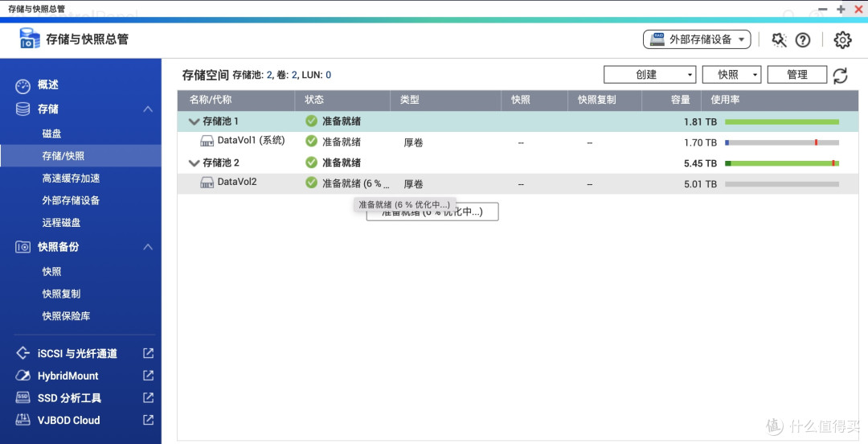
Task: Open the 外部存储设备 dropdown
Action: tap(697, 39)
